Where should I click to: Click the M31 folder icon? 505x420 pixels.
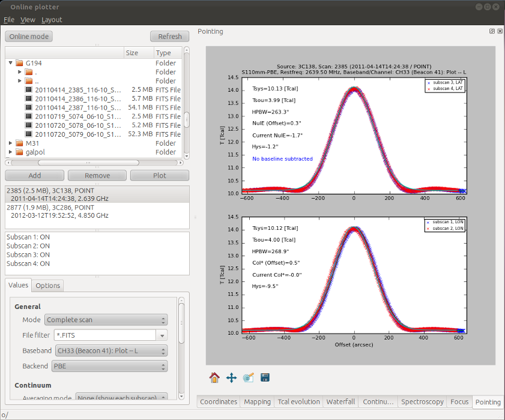(20, 143)
